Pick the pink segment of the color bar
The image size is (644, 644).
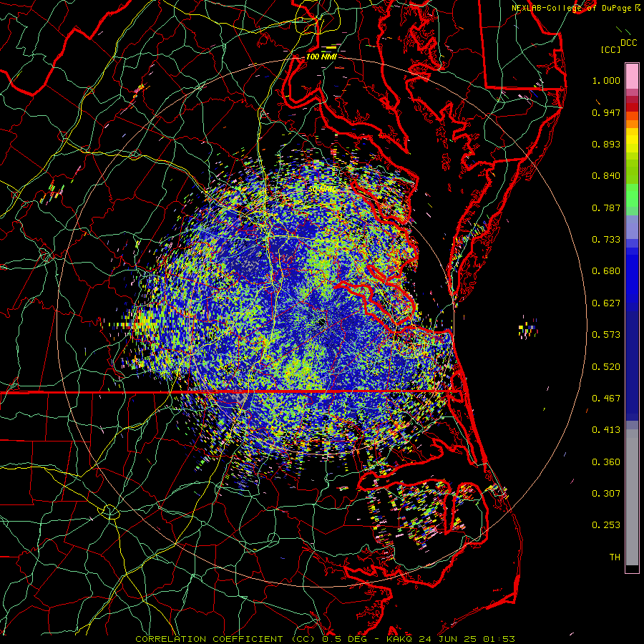pyautogui.click(x=632, y=77)
